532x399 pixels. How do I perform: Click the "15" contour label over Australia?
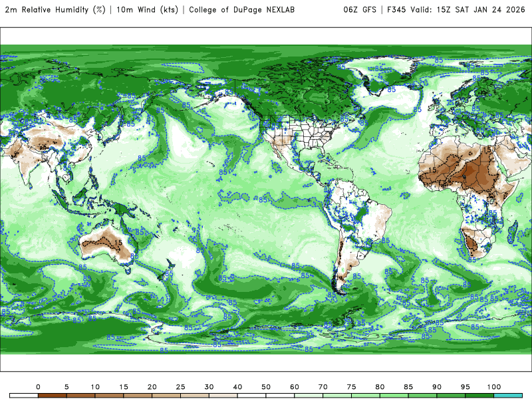coord(118,243)
